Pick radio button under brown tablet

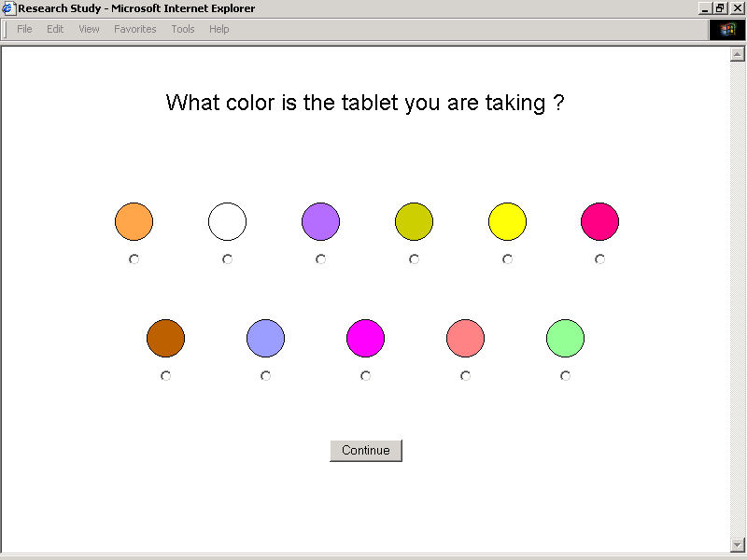pos(165,376)
